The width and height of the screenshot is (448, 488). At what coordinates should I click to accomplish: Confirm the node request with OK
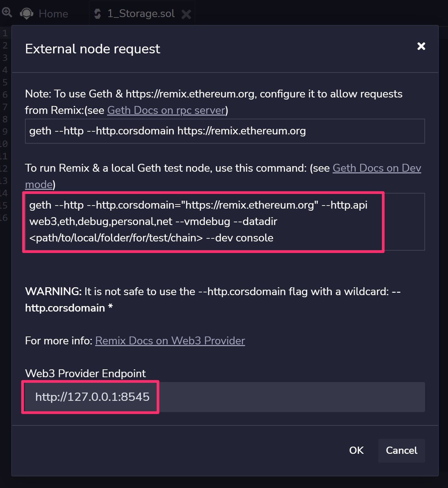356,450
